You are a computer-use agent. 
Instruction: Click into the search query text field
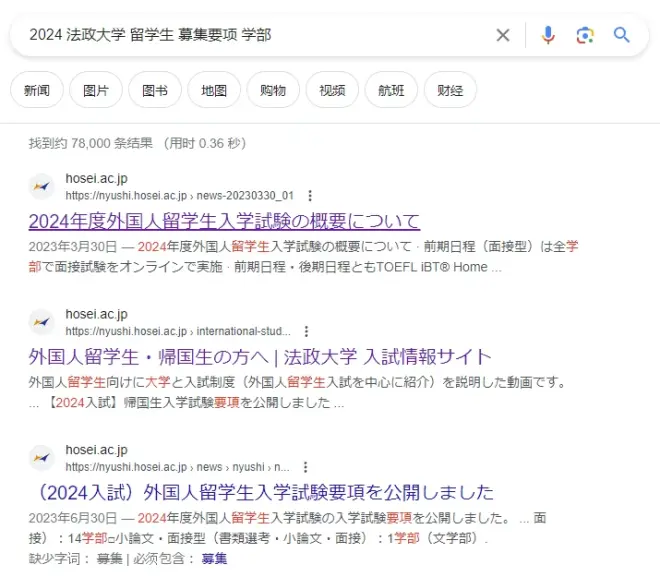(x=250, y=35)
